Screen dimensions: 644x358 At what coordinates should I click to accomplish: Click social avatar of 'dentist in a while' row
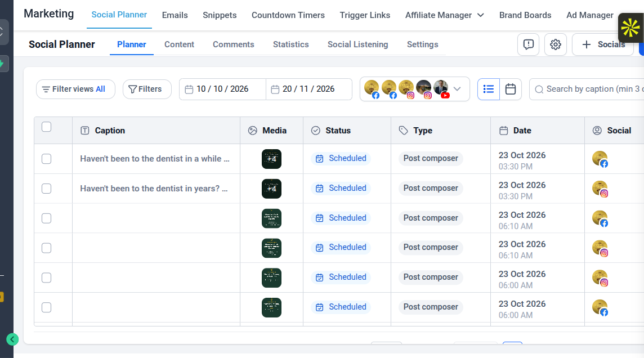[x=600, y=159]
